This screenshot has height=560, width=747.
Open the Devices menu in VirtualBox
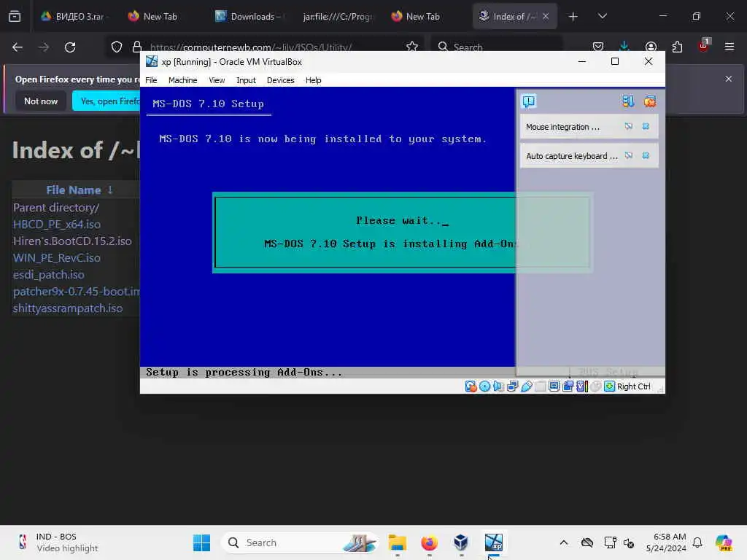click(x=280, y=80)
